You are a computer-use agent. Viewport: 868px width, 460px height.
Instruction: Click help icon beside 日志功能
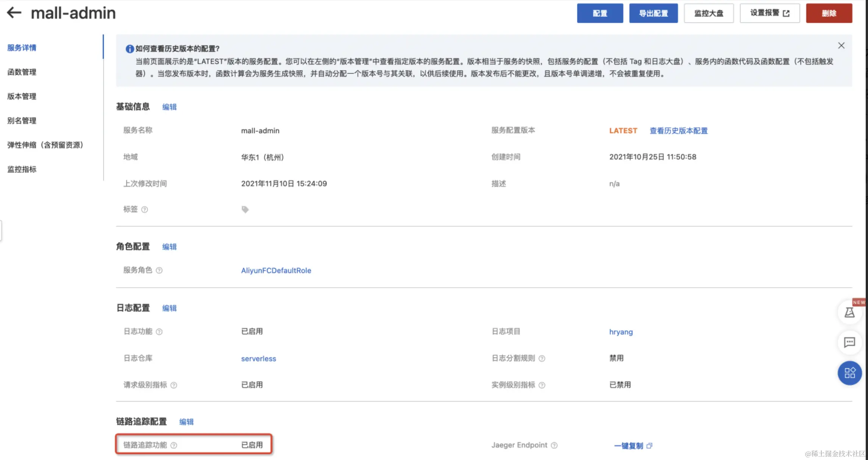tap(159, 332)
